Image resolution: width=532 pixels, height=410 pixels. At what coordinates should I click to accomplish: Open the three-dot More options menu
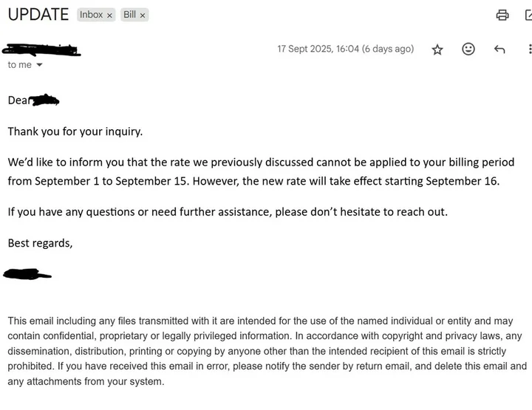pos(529,49)
